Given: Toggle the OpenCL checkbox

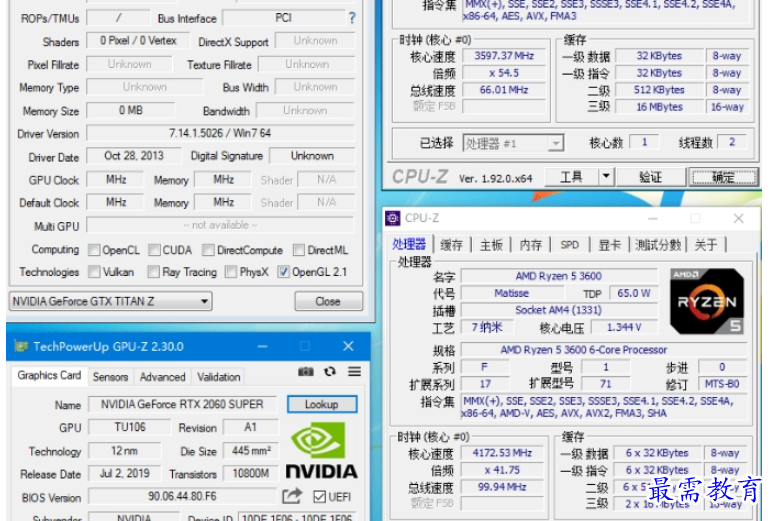Looking at the screenshot, I should point(94,250).
